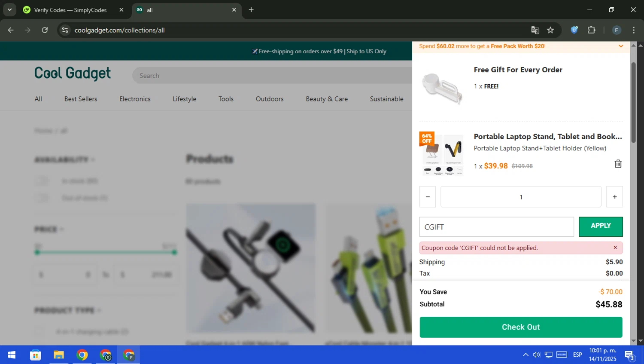Collapse the Product Type filter section
This screenshot has height=364, width=644.
(68, 310)
